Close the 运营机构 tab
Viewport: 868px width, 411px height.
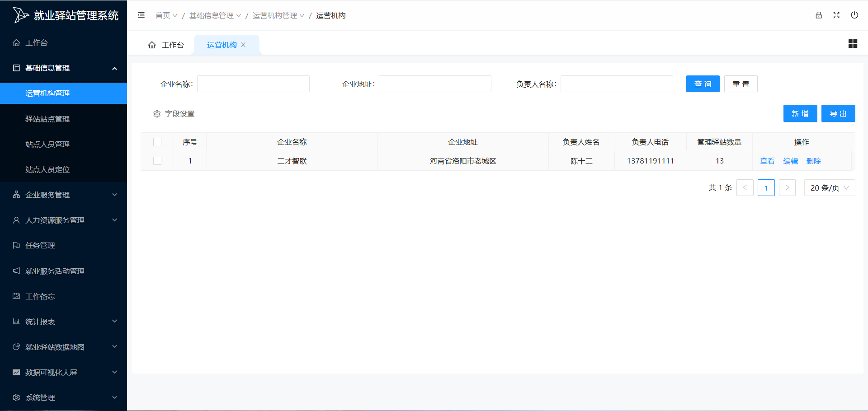click(243, 45)
